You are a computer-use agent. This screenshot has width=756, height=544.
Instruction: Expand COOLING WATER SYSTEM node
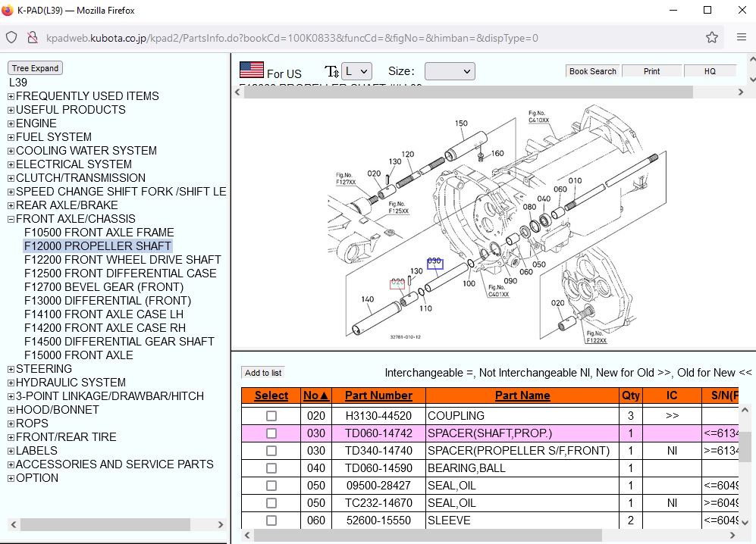[x=11, y=151]
